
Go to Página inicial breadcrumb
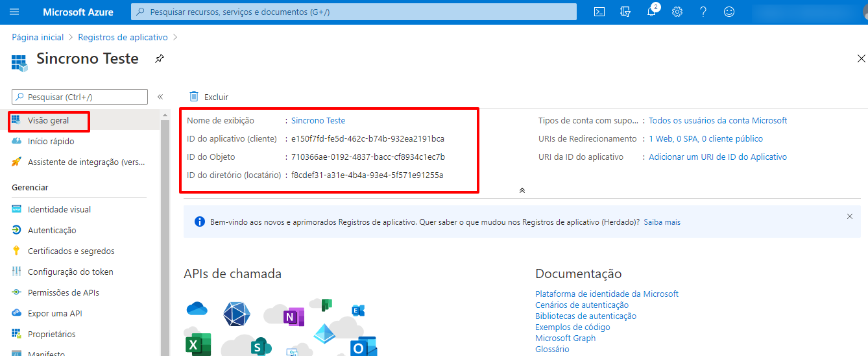(38, 38)
